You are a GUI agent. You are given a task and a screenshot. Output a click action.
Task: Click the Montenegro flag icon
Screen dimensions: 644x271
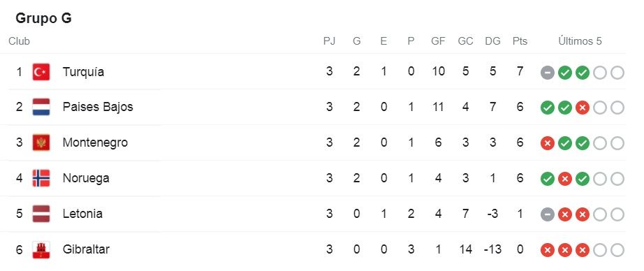click(41, 143)
